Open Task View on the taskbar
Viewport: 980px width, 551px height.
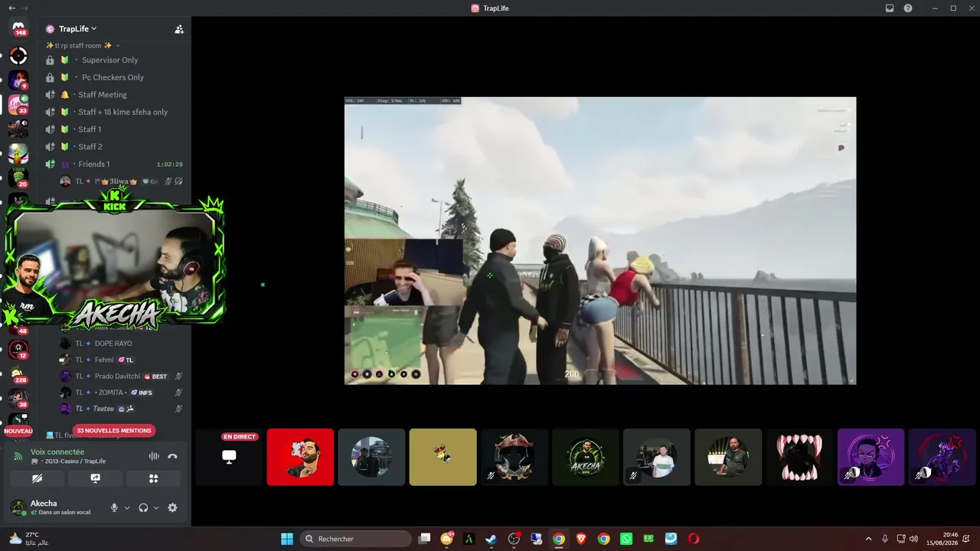pyautogui.click(x=424, y=539)
